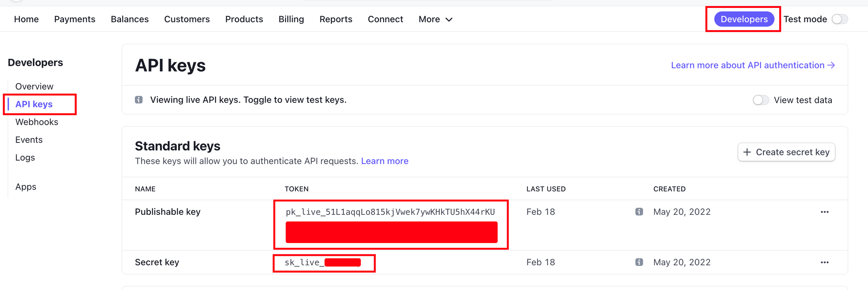868x290 pixels.
Task: Toggle Test mode switch in top bar
Action: click(840, 19)
